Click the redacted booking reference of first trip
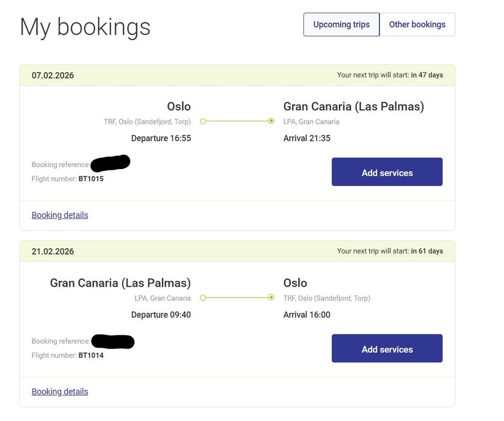The image size is (504, 421). pyautogui.click(x=110, y=163)
